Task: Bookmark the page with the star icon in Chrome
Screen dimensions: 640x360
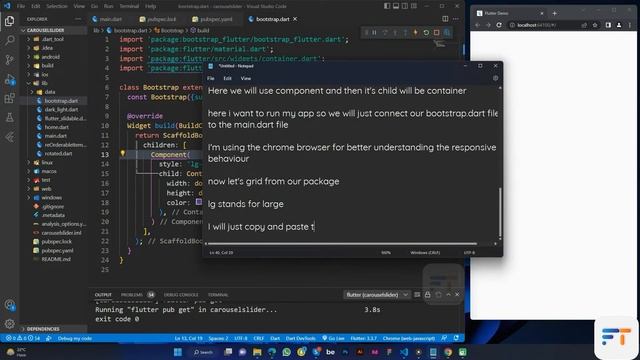Action: [595, 25]
